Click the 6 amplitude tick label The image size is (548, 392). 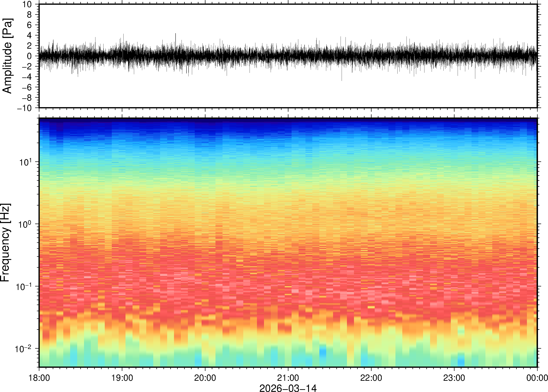(30, 25)
